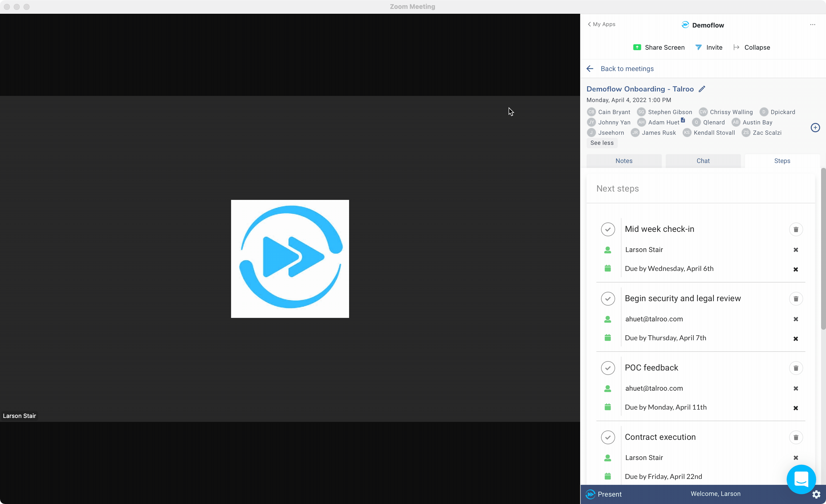Click calendar icon for Monday, April 11th

[x=607, y=407]
